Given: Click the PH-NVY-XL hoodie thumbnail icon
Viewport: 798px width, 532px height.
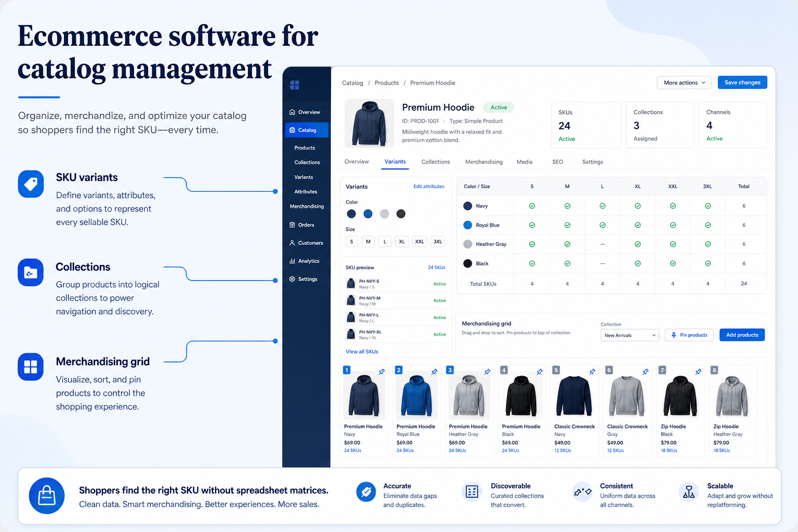Looking at the screenshot, I should (351, 334).
